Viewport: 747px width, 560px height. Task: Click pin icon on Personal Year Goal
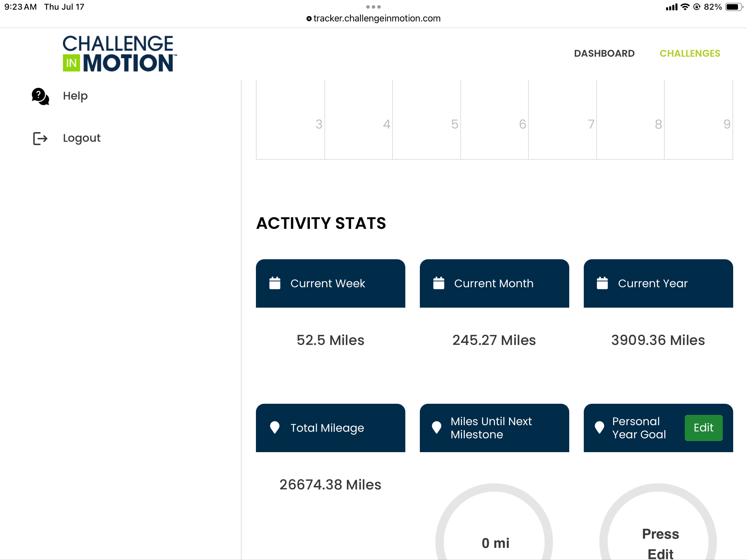point(599,428)
